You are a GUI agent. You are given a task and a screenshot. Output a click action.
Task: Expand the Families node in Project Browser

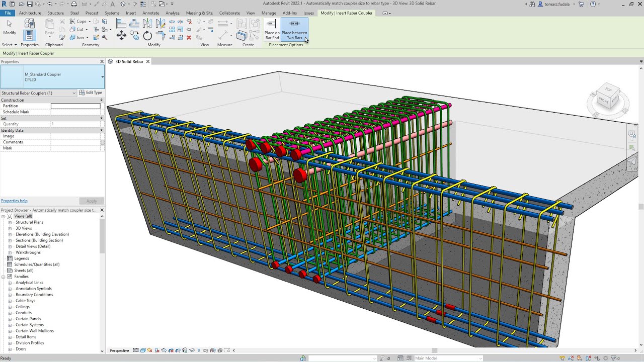4,276
